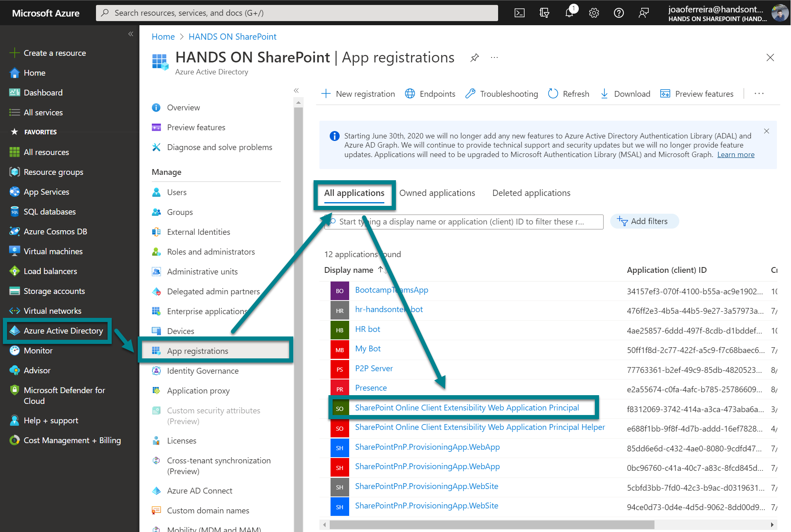Pin the App registrations page
The image size is (791, 532).
point(474,57)
